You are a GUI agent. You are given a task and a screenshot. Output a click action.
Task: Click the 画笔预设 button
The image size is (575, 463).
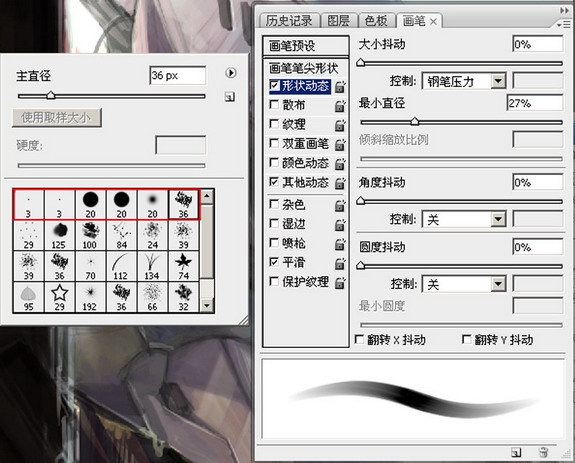pyautogui.click(x=305, y=46)
